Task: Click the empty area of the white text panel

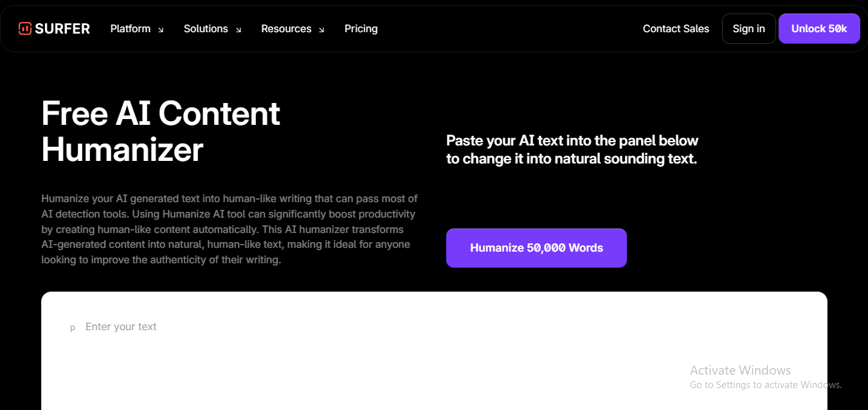Action: coord(386,373)
